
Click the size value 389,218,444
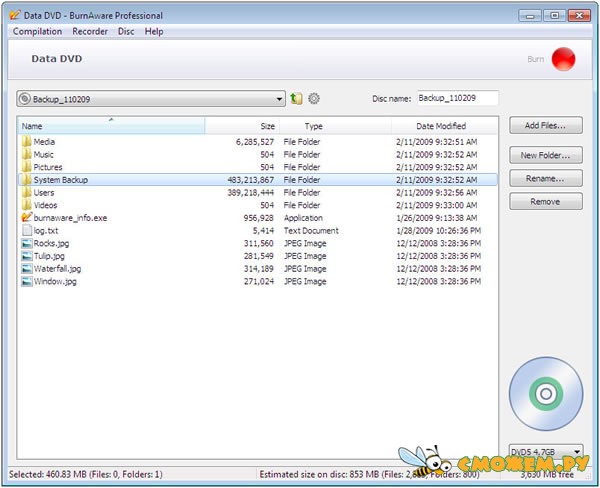(251, 193)
